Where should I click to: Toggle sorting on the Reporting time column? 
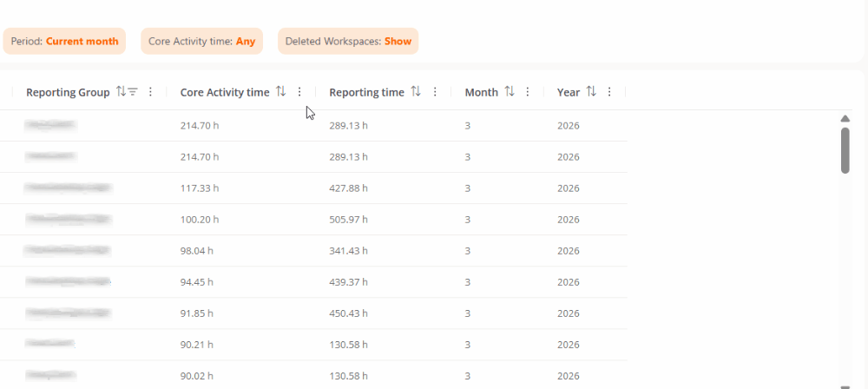coord(416,92)
